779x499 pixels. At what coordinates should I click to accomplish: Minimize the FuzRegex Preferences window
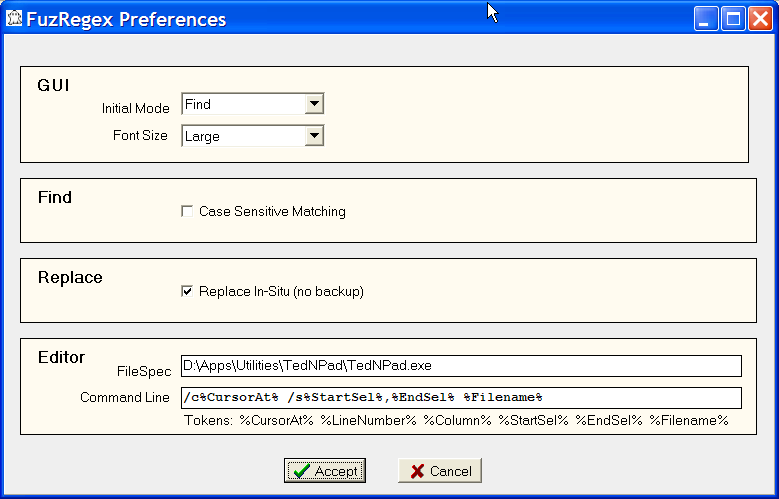pyautogui.click(x=708, y=19)
